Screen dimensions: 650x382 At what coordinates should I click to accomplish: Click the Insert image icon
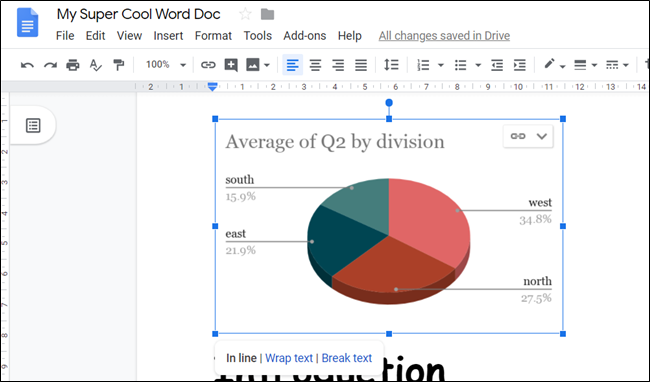pos(253,65)
